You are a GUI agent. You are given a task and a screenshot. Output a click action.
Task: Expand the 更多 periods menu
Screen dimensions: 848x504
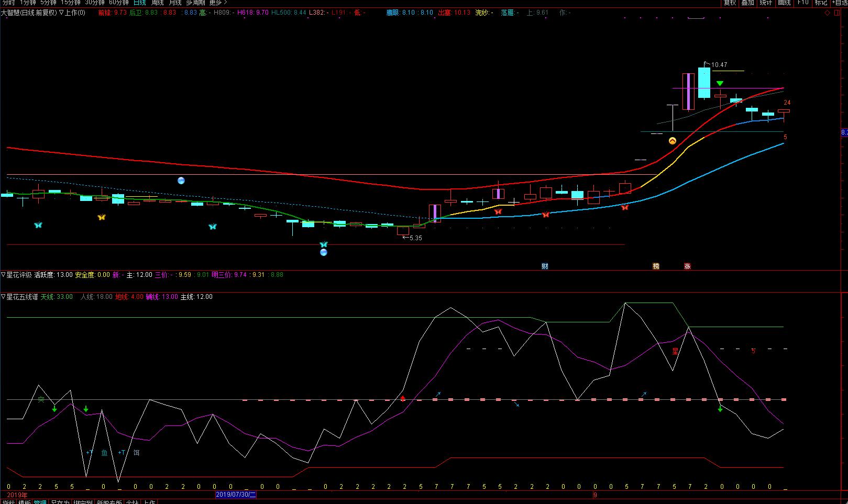click(x=218, y=2)
